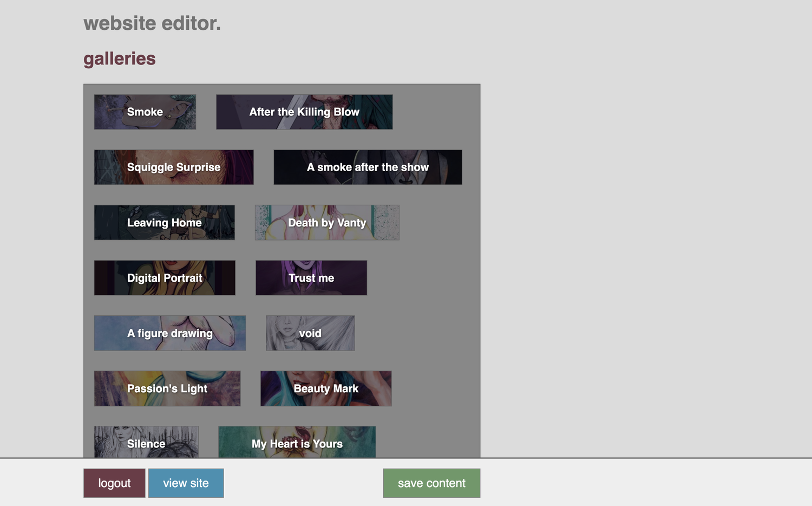Click the view site button

click(x=186, y=483)
